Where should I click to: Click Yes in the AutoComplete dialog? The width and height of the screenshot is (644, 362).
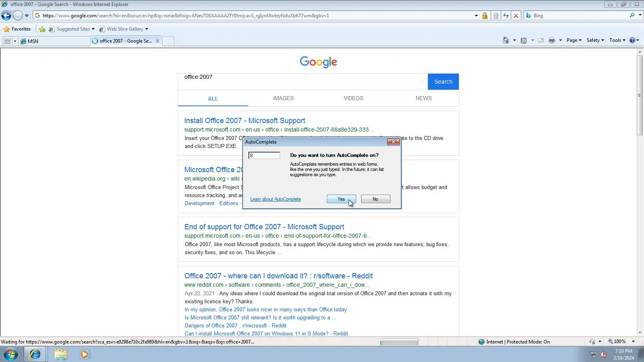(341, 199)
